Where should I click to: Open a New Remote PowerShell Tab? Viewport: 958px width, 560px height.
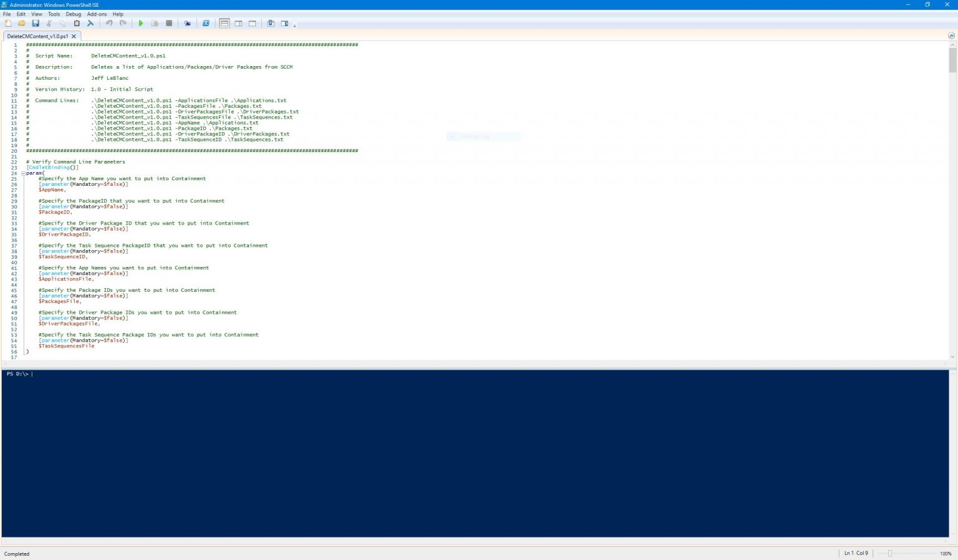coord(187,23)
